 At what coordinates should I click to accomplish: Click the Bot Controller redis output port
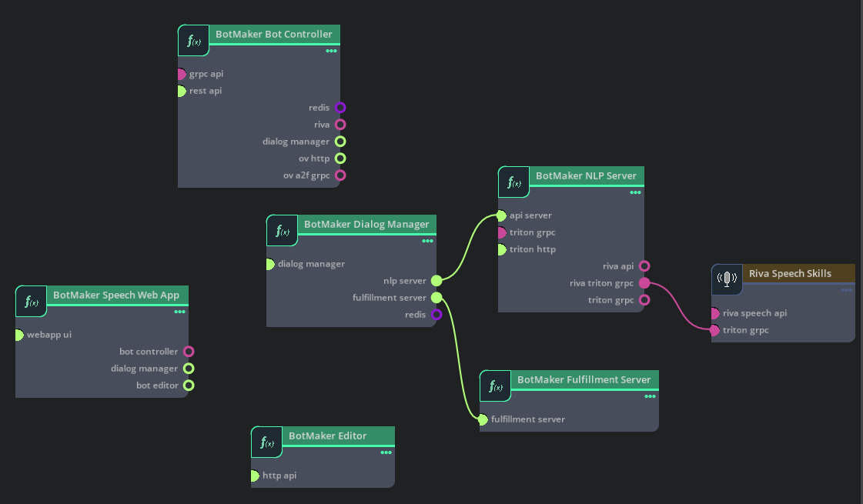click(x=340, y=108)
